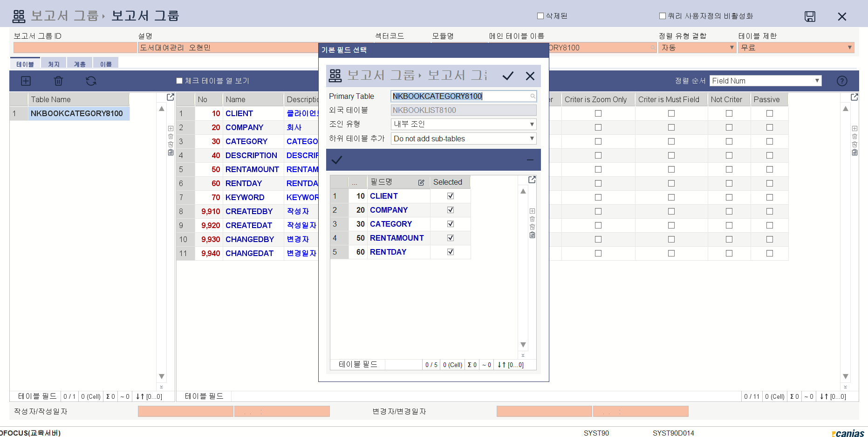Click the Selected column header
Screen dimensions: 868x437
pyautogui.click(x=450, y=182)
